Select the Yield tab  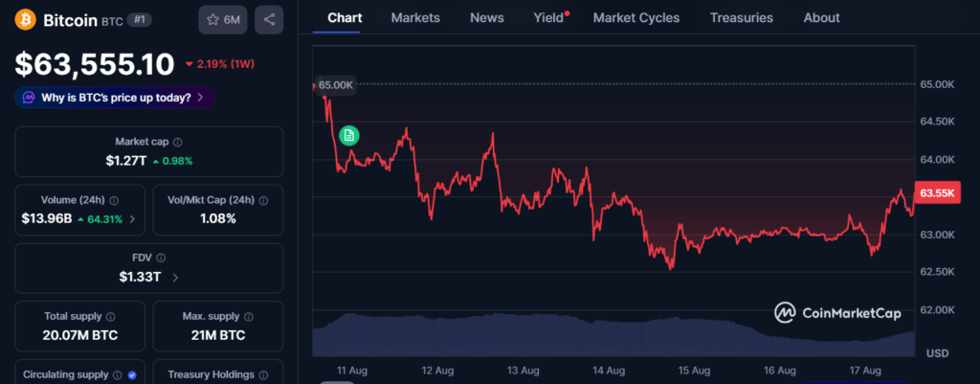550,18
